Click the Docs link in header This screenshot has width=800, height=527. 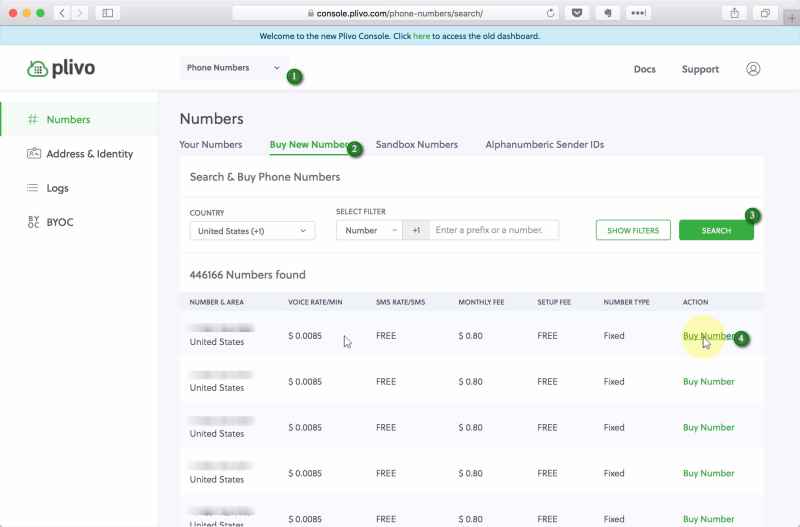tap(644, 69)
